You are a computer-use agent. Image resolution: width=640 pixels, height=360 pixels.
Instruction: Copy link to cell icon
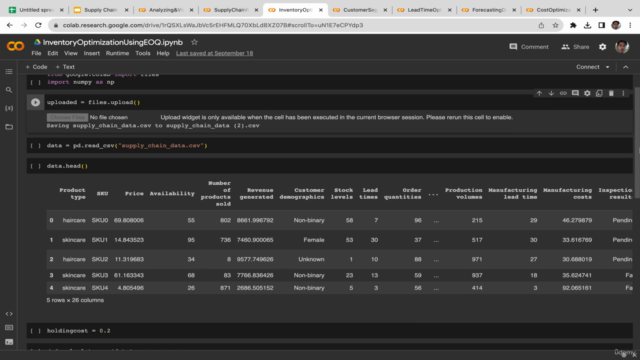(563, 93)
